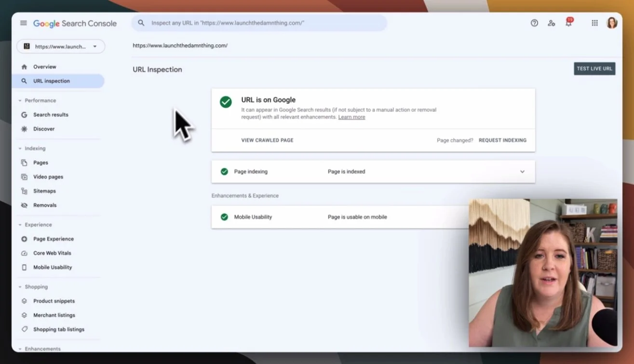Image resolution: width=634 pixels, height=364 pixels.
Task: Click the Discover asterisk icon
Action: 24,129
